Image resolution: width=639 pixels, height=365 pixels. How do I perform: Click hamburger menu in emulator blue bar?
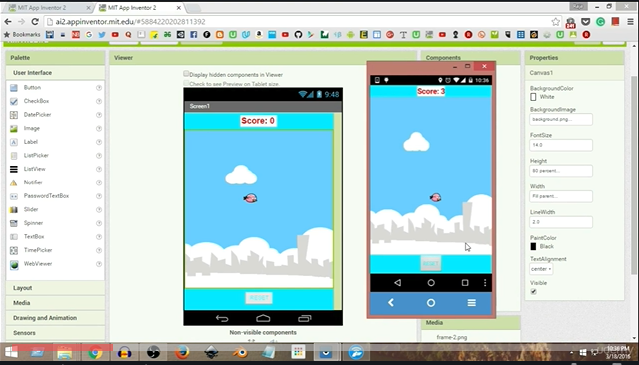tap(472, 303)
